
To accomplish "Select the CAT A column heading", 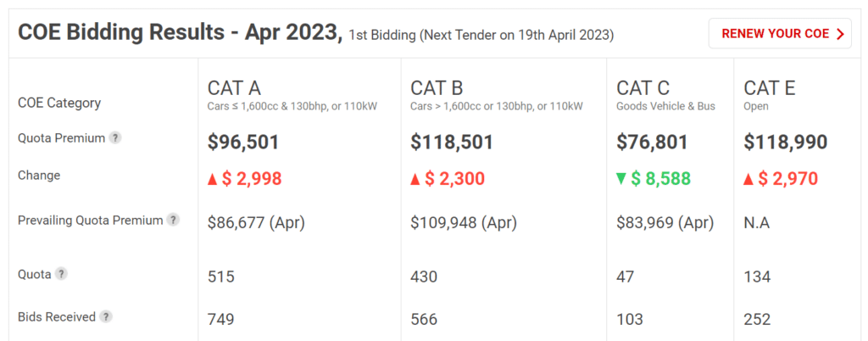I will (x=234, y=88).
